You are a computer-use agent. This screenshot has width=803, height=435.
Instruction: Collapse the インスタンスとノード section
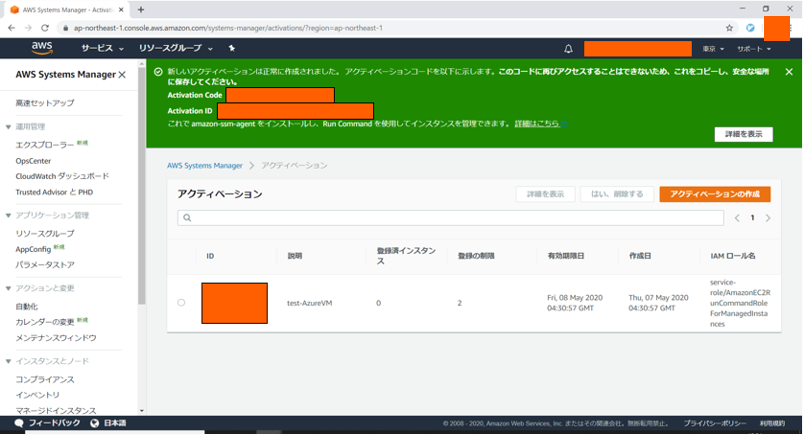tap(8, 361)
